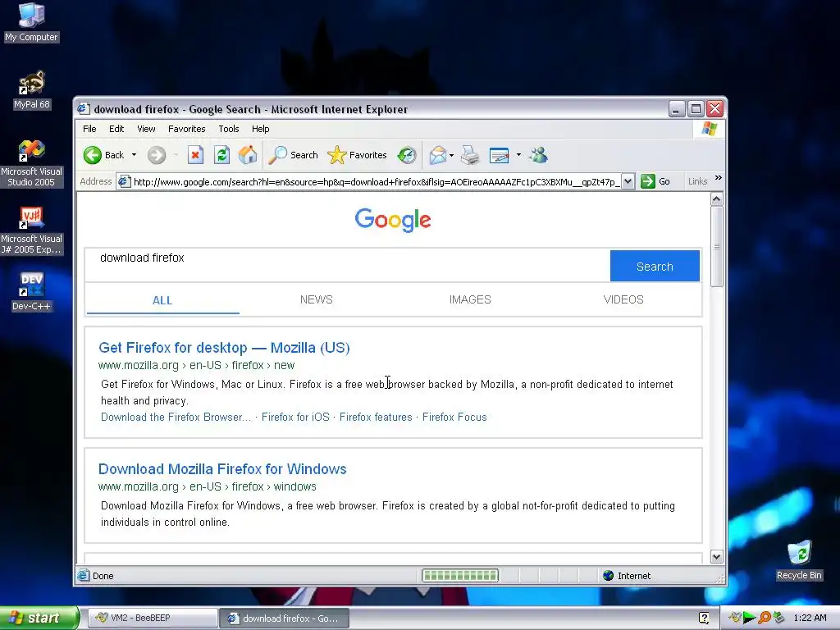
Task: Select the ALL results tab
Action: [162, 300]
